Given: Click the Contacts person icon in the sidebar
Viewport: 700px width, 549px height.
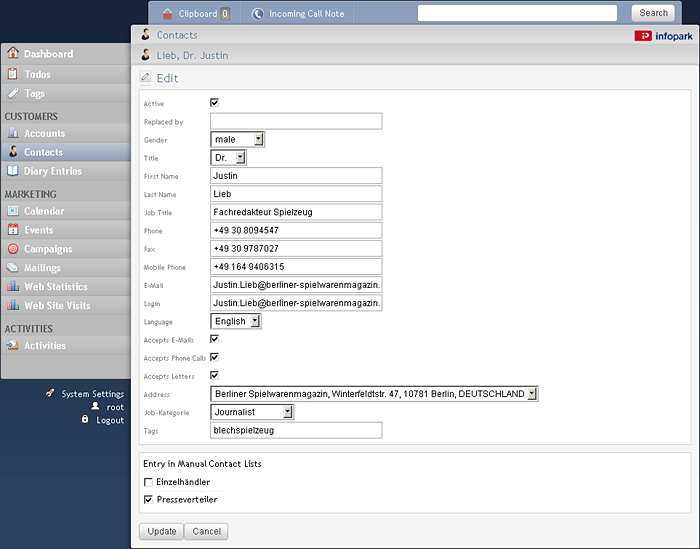Looking at the screenshot, I should point(13,152).
